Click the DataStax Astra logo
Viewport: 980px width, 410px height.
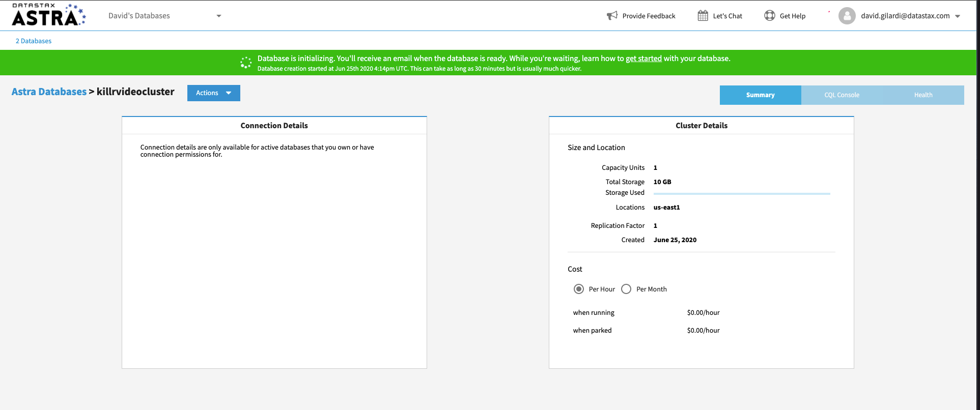point(49,15)
